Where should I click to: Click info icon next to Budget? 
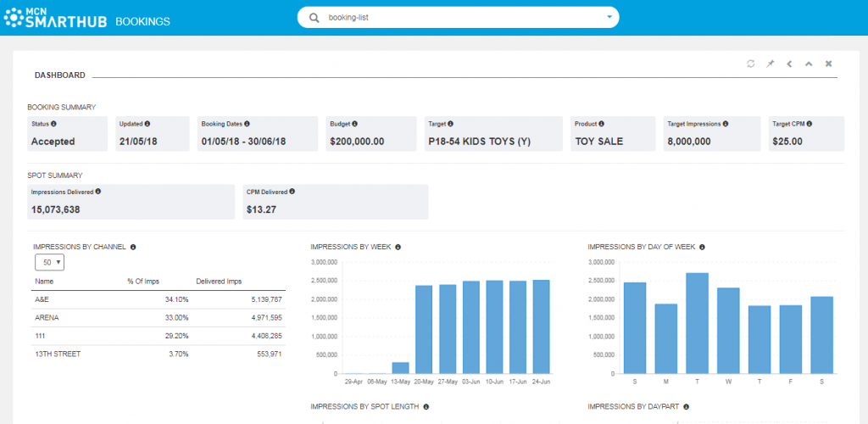pos(355,124)
